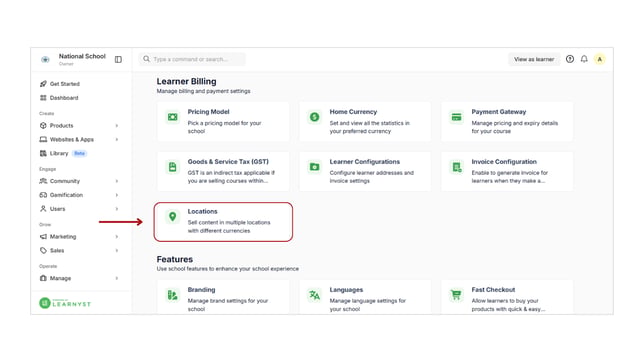Click the Manage briefcase icon

coord(43,278)
